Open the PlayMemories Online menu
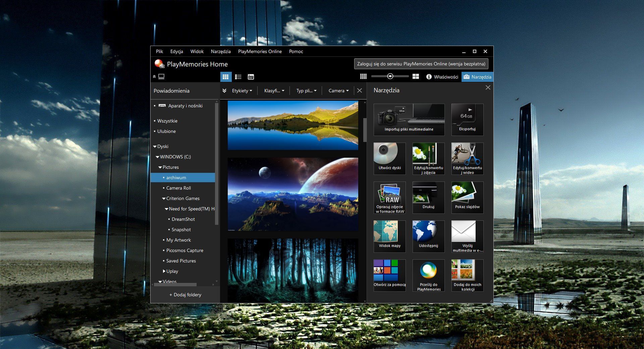Image resolution: width=644 pixels, height=349 pixels. coord(260,51)
